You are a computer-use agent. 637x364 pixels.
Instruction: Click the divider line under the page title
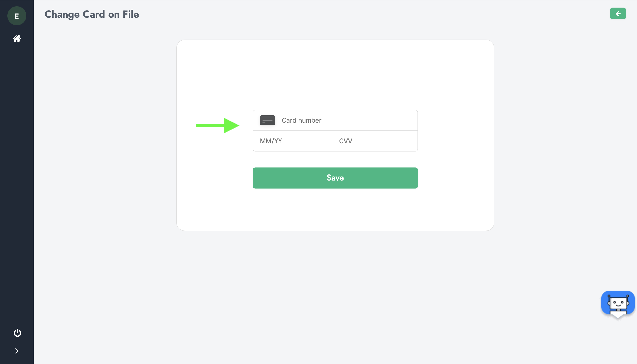tap(335, 29)
